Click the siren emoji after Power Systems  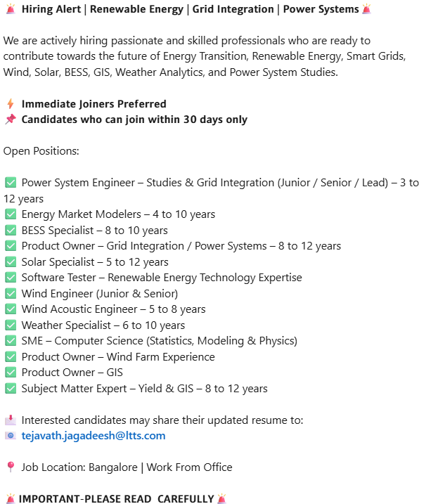pyautogui.click(x=366, y=9)
